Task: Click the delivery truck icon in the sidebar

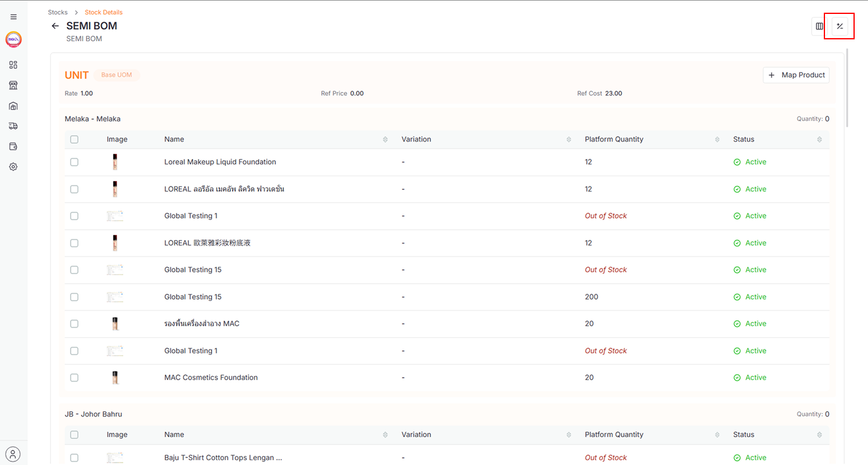Action: tap(13, 126)
